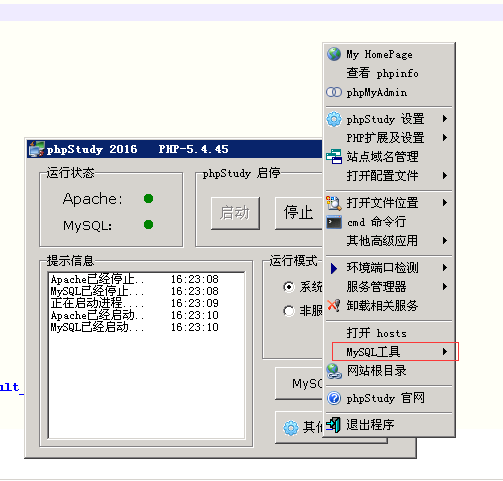
Task: Select 其他高级应用 menu item
Action: point(389,240)
